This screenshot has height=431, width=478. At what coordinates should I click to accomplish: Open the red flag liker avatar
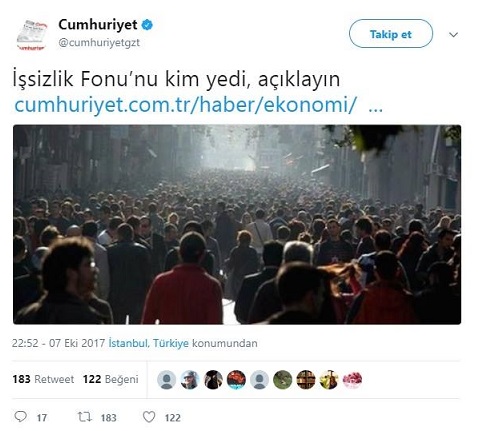[x=236, y=380]
